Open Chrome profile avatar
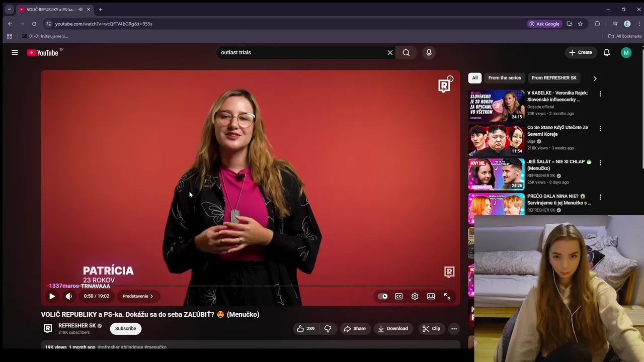644x362 pixels. pos(627,24)
